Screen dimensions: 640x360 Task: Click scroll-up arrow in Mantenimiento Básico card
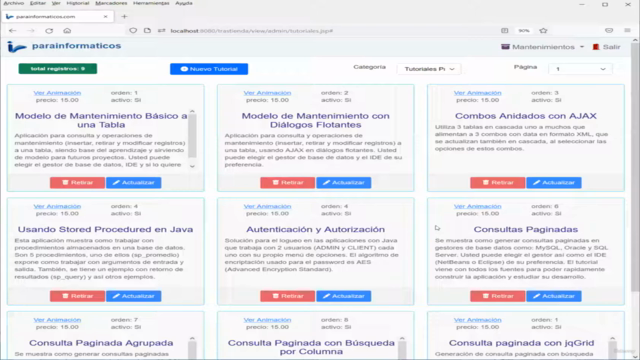tap(192, 111)
